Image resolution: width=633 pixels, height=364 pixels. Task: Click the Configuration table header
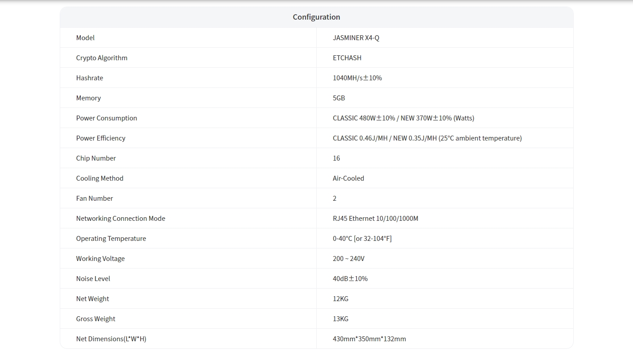click(316, 17)
